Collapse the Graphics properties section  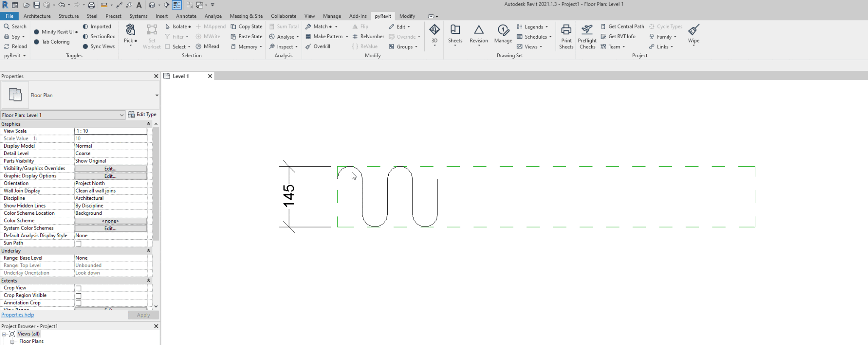[148, 124]
